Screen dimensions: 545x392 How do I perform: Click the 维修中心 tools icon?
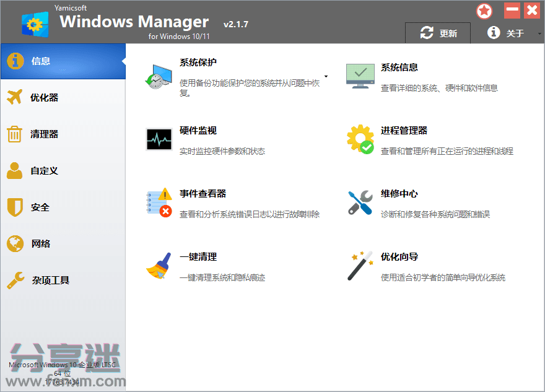coord(360,203)
